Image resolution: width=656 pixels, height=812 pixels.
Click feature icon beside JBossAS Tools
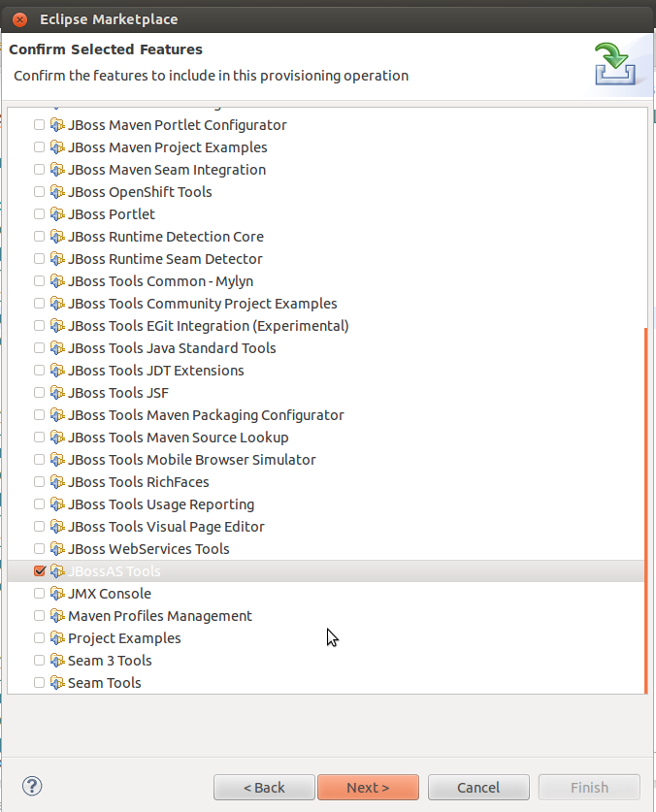(57, 570)
